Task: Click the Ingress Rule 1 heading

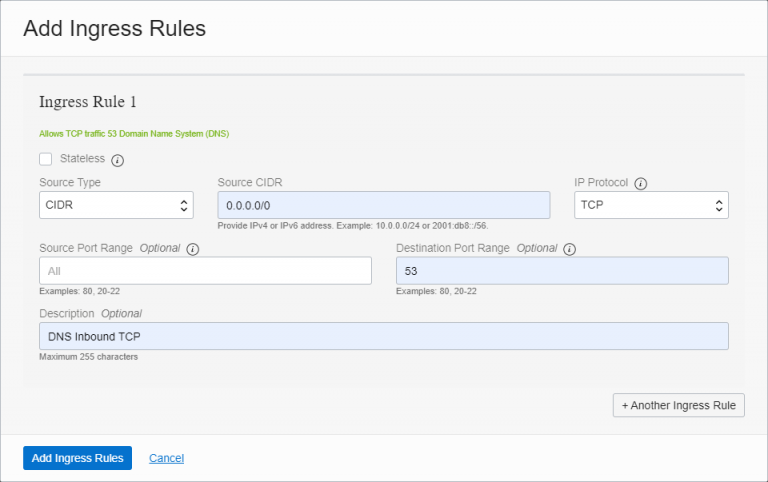Action: [88, 102]
